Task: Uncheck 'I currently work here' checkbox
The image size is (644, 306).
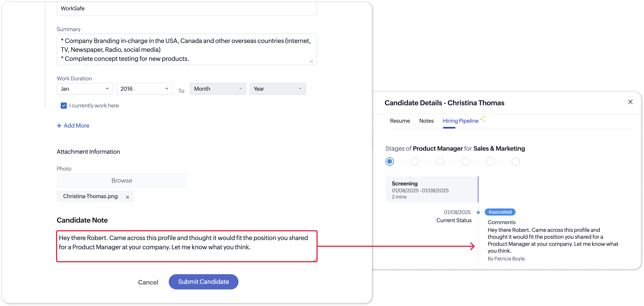Action: click(x=64, y=106)
